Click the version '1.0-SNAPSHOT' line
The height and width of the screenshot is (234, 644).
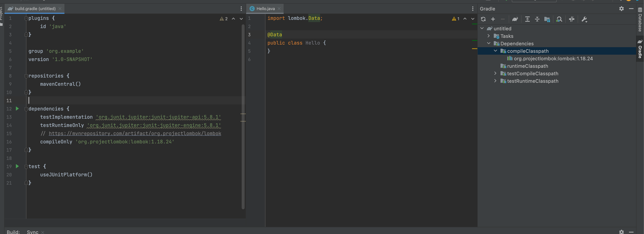[x=60, y=60]
